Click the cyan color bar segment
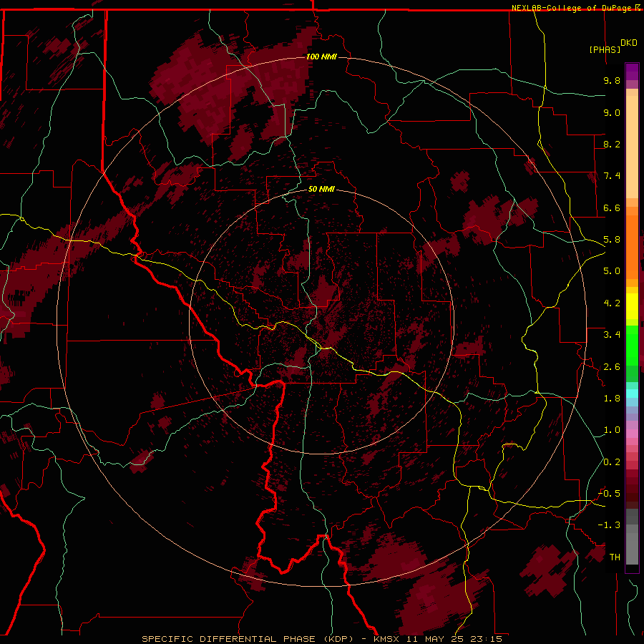Screen dimensions: 644x644 (632, 394)
